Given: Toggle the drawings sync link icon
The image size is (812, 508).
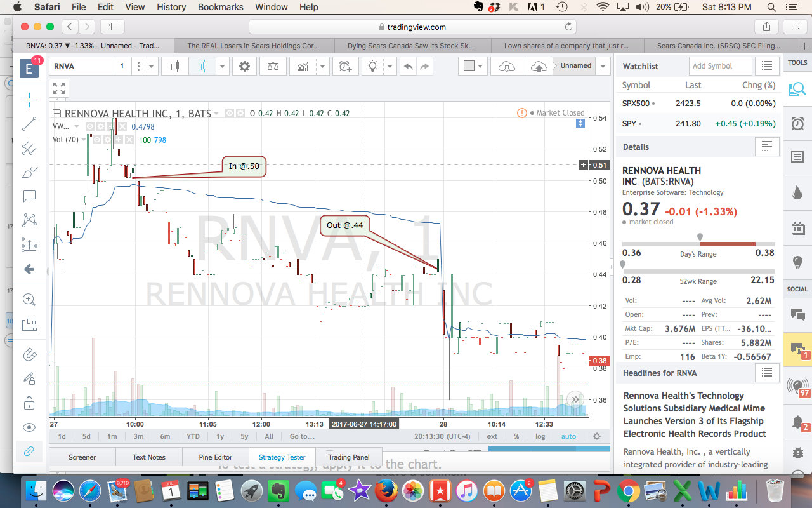Looking at the screenshot, I should pyautogui.click(x=29, y=451).
